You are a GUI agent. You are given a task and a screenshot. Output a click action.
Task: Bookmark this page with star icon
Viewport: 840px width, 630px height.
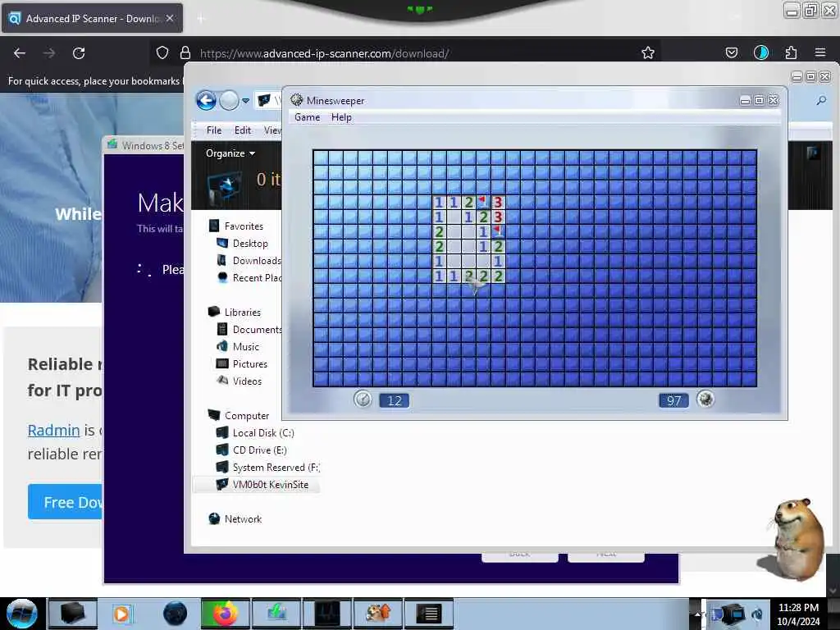pyautogui.click(x=648, y=52)
